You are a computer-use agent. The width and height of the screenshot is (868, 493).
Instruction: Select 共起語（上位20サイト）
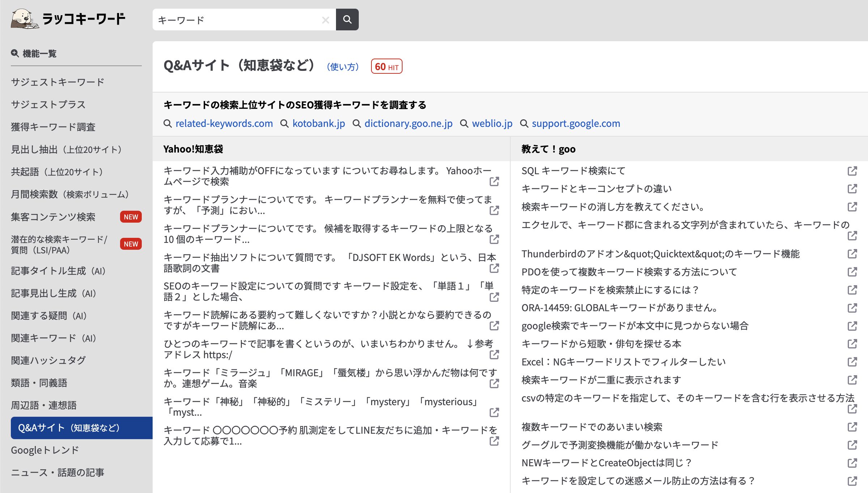click(59, 172)
